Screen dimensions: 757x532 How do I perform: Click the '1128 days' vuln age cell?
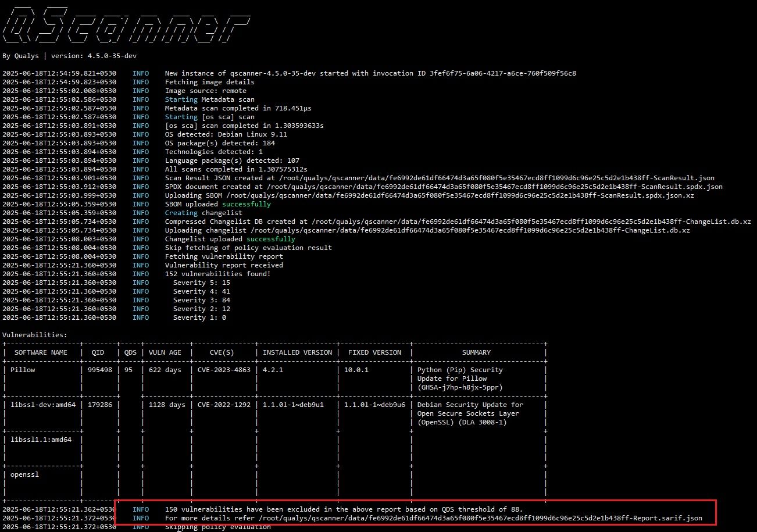pyautogui.click(x=167, y=405)
